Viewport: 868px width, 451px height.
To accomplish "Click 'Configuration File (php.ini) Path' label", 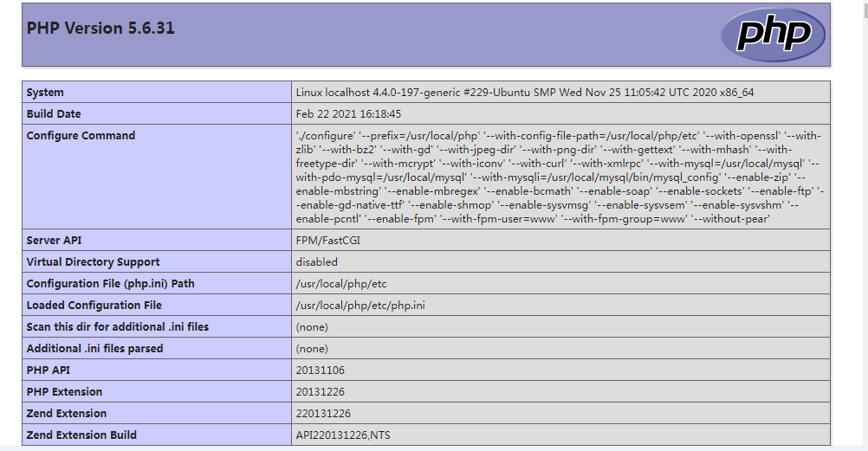I will [110, 284].
